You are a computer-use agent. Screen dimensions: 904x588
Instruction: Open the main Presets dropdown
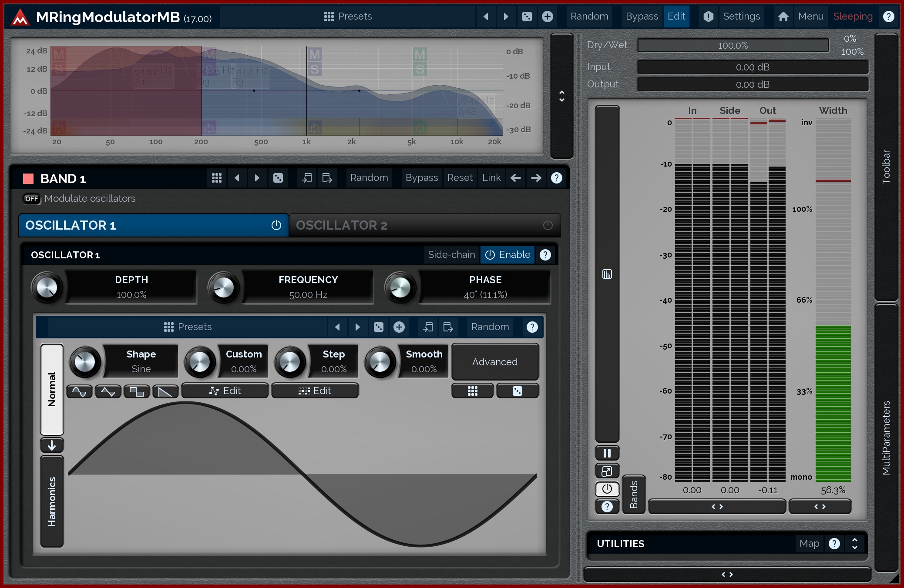coord(348,17)
